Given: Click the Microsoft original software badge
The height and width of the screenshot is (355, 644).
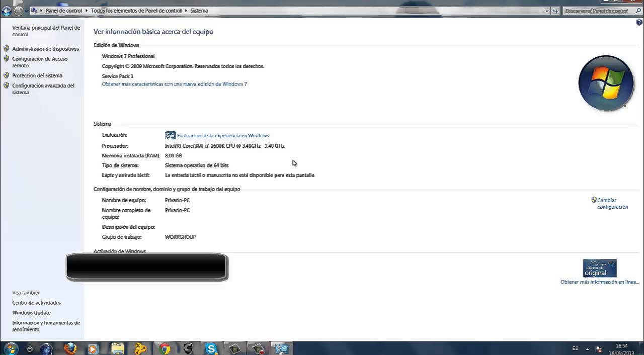Looking at the screenshot, I should tap(599, 268).
